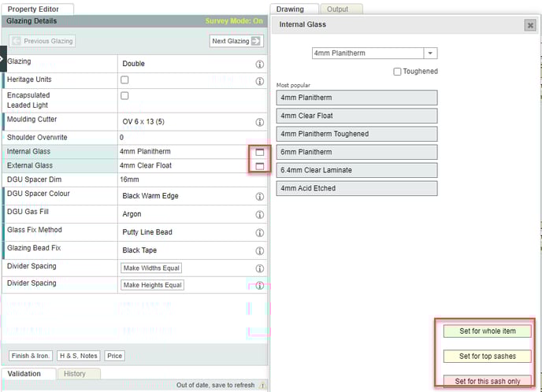The height and width of the screenshot is (392, 542).
Task: Enable the Heritage Units checkbox
Action: (x=124, y=80)
